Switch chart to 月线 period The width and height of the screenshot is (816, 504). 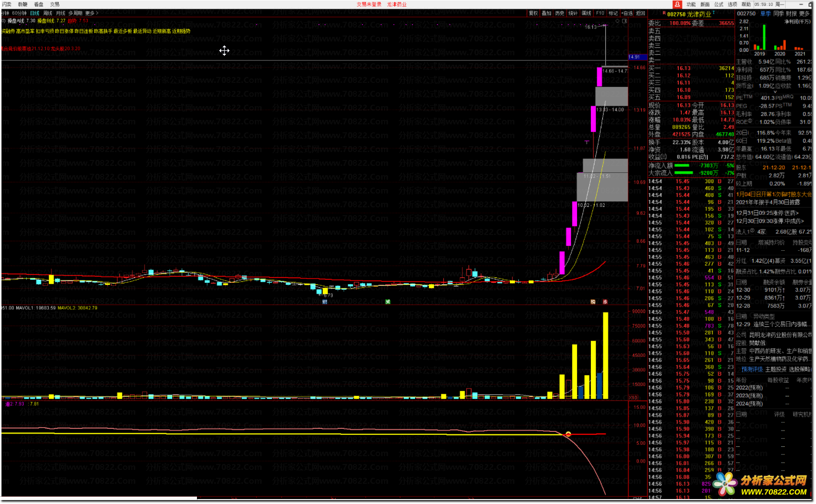[x=61, y=13]
